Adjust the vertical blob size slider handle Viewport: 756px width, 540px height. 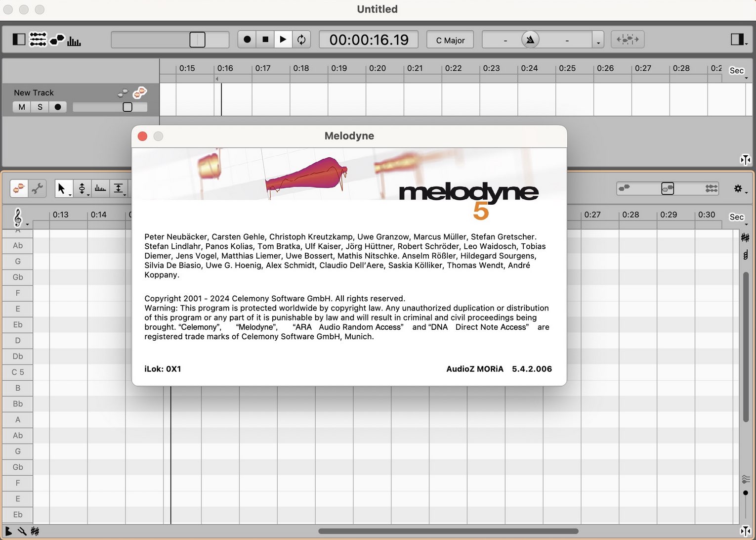point(746,493)
